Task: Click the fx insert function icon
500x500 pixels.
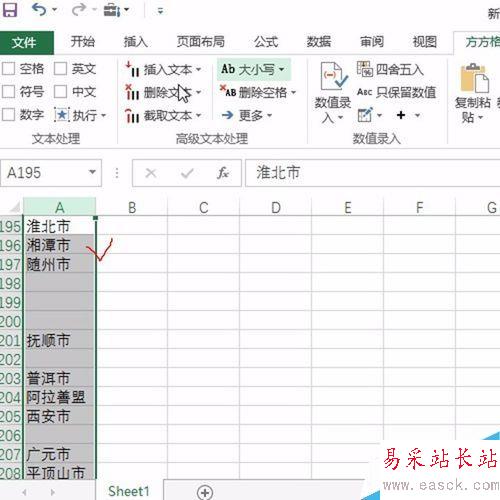Action: coord(223,173)
